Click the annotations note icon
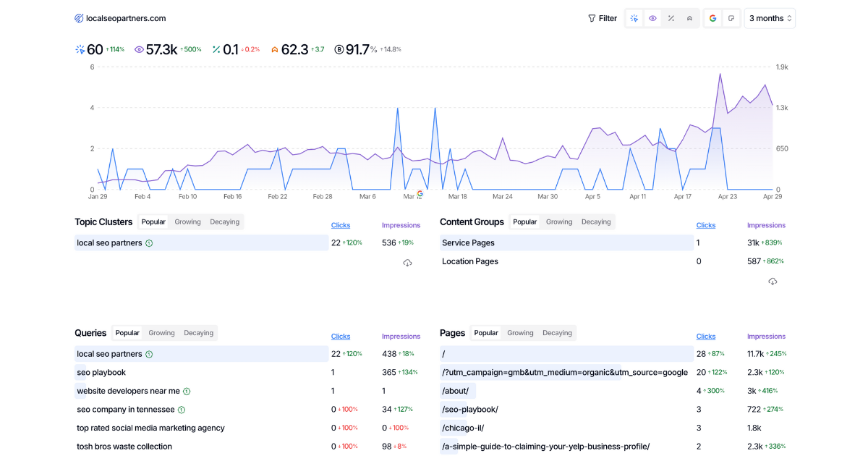 (731, 18)
